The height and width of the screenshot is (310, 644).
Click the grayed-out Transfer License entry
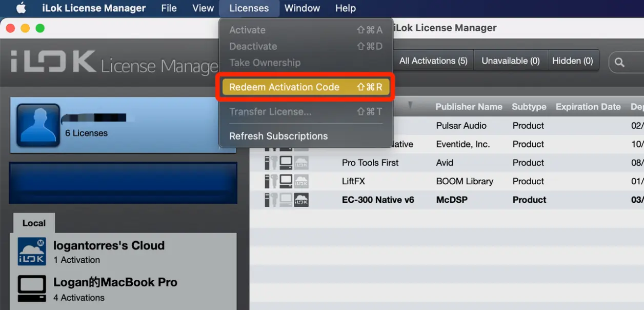point(306,111)
